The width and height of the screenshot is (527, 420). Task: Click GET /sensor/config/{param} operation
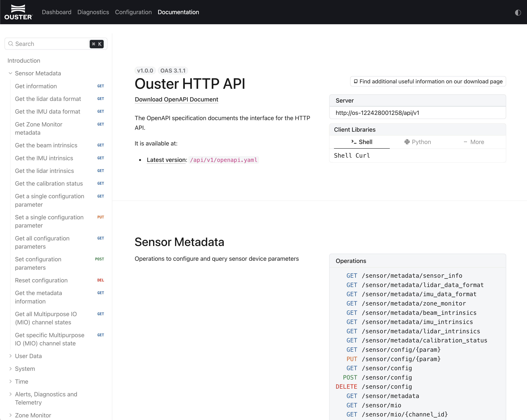(x=393, y=350)
